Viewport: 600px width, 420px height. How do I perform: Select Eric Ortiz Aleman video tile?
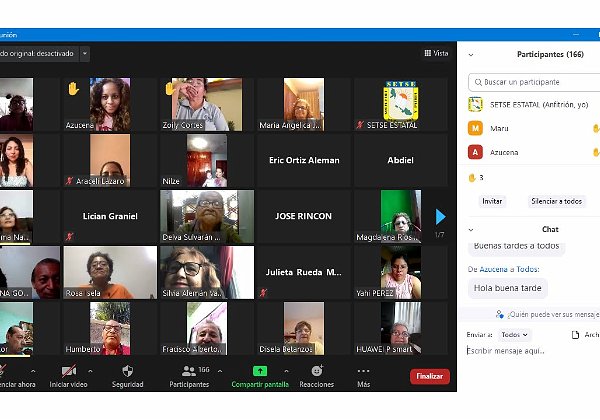304,160
